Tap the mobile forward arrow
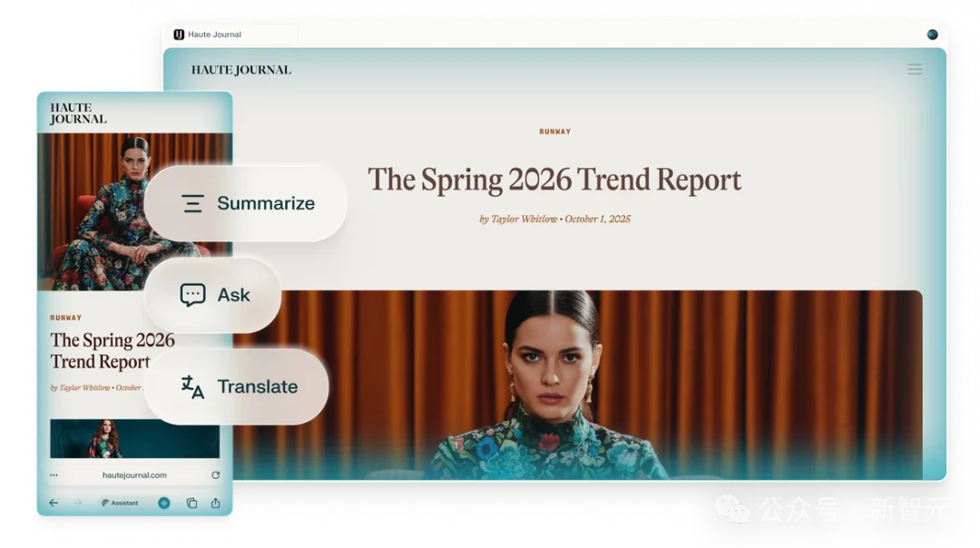This screenshot has height=548, width=980. 78,503
